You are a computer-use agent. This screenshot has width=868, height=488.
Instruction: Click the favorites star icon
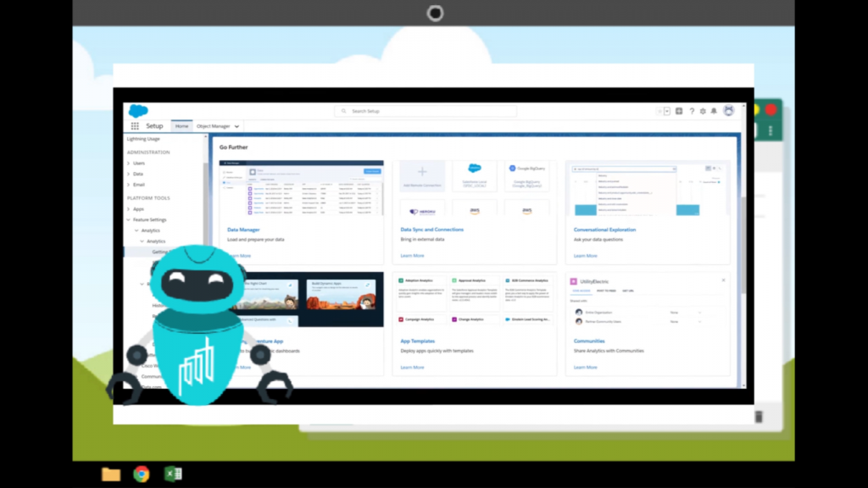pos(659,111)
